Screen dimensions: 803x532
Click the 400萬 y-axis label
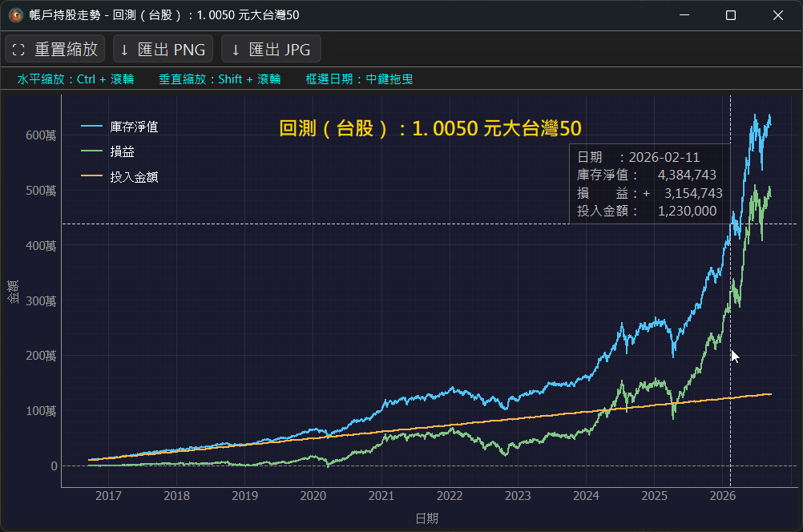(41, 246)
